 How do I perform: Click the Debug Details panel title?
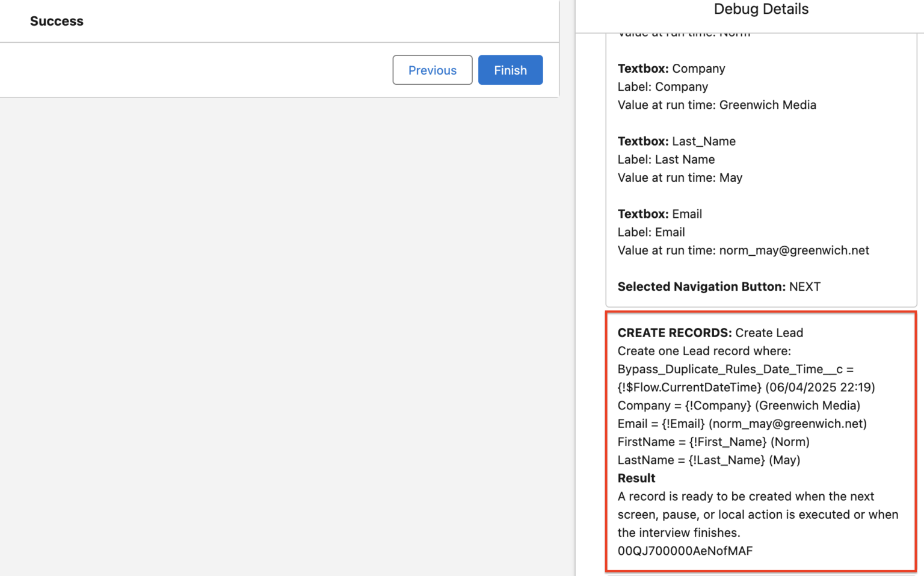coord(760,9)
